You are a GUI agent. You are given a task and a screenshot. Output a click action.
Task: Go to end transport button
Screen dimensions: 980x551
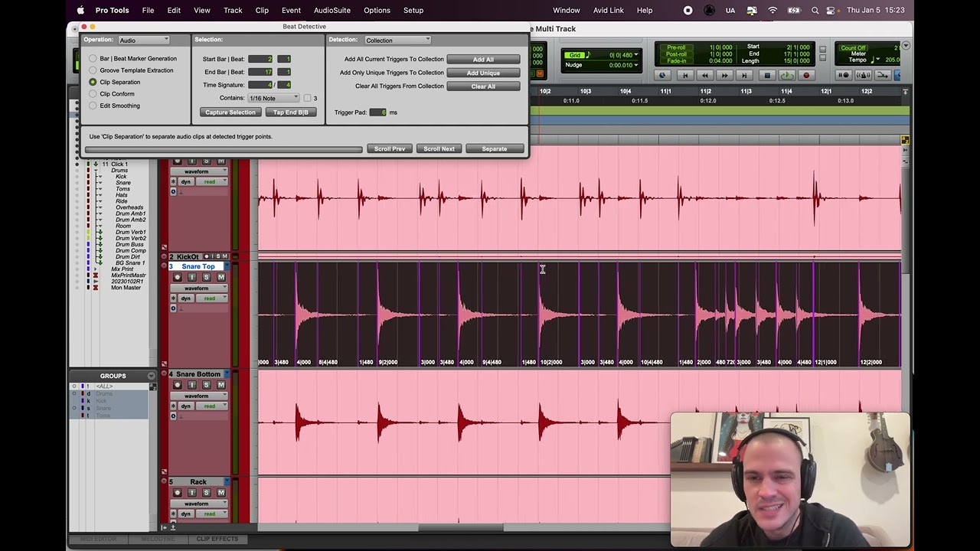pyautogui.click(x=744, y=75)
